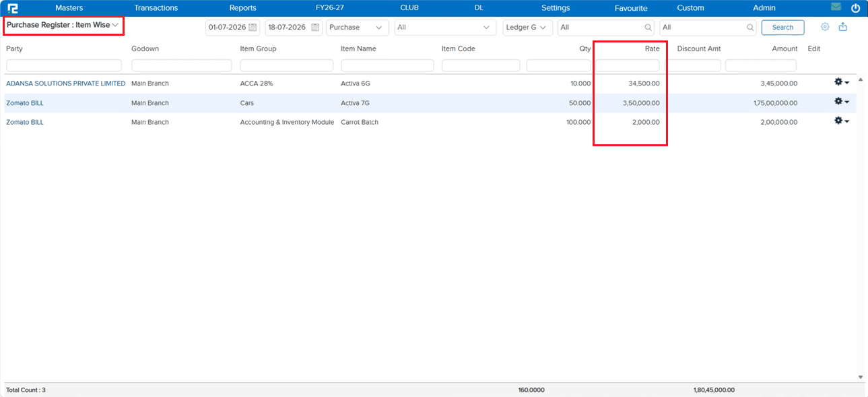The image size is (868, 397).
Task: Select Accounting & Inventory Module cell
Action: (287, 122)
